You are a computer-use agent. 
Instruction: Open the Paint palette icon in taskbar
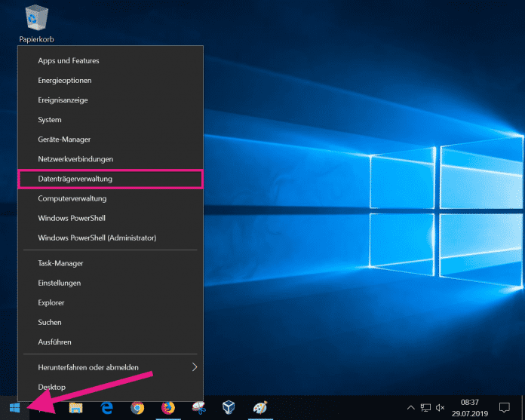tap(259, 408)
